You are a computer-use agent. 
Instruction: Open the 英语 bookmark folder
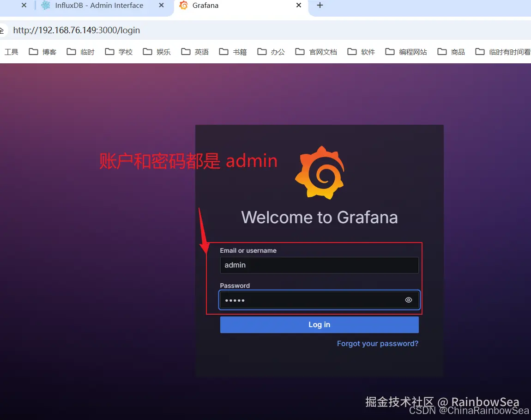(x=195, y=52)
